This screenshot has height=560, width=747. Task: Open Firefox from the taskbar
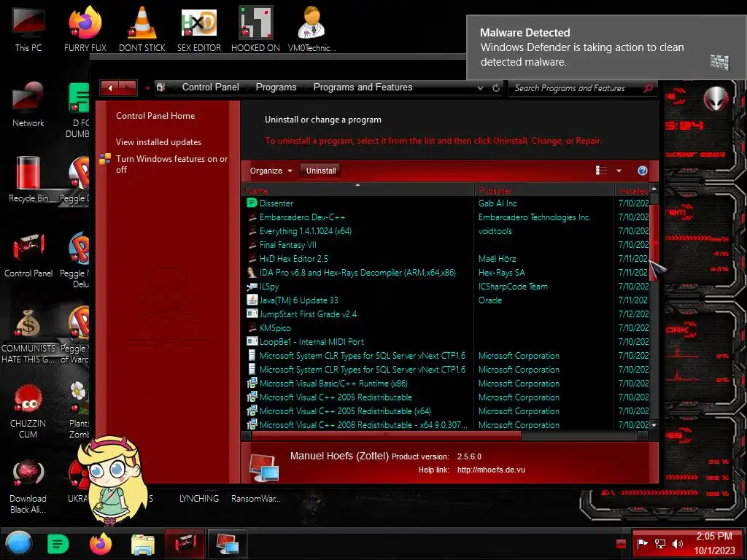[100, 543]
